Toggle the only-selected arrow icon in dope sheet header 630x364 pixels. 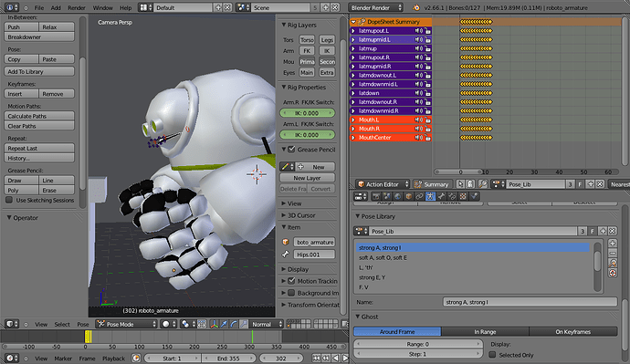tap(460, 184)
